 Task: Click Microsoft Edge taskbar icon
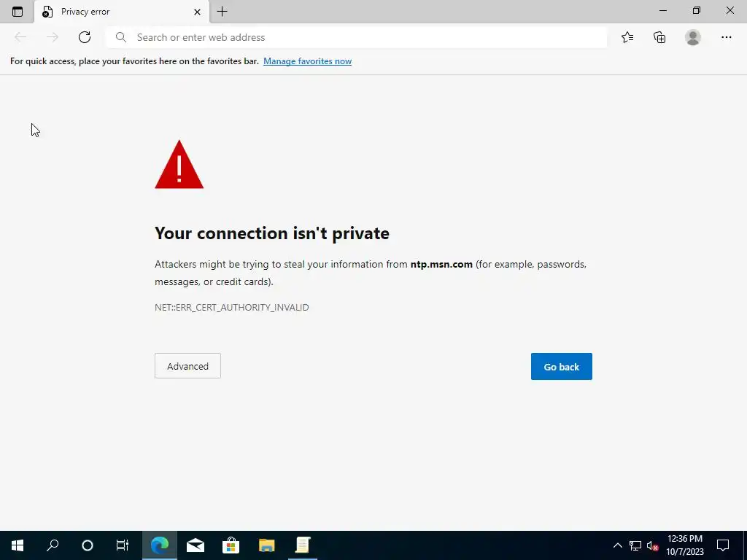(160, 545)
